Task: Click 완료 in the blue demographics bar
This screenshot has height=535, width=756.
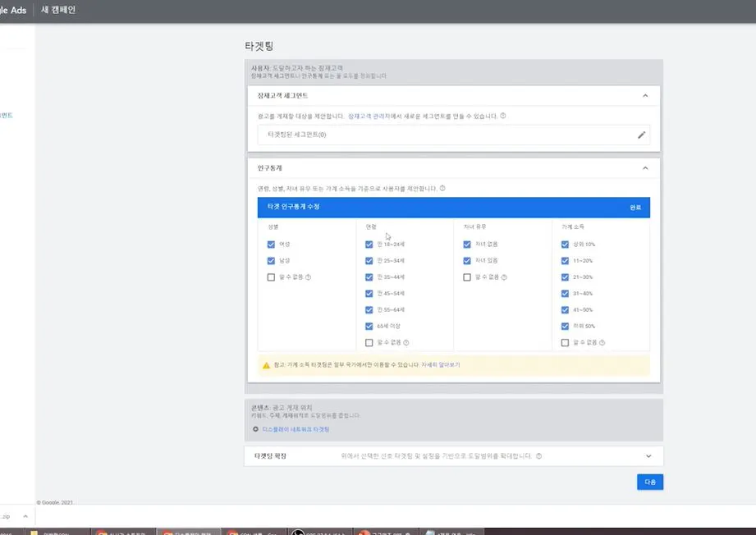Action: coord(635,208)
